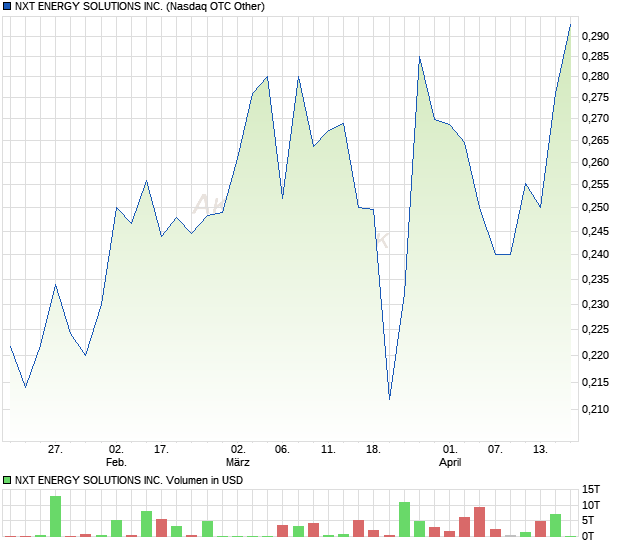620x546 pixels.
Task: Click the '07.' date label on x-axis
Action: pyautogui.click(x=495, y=450)
